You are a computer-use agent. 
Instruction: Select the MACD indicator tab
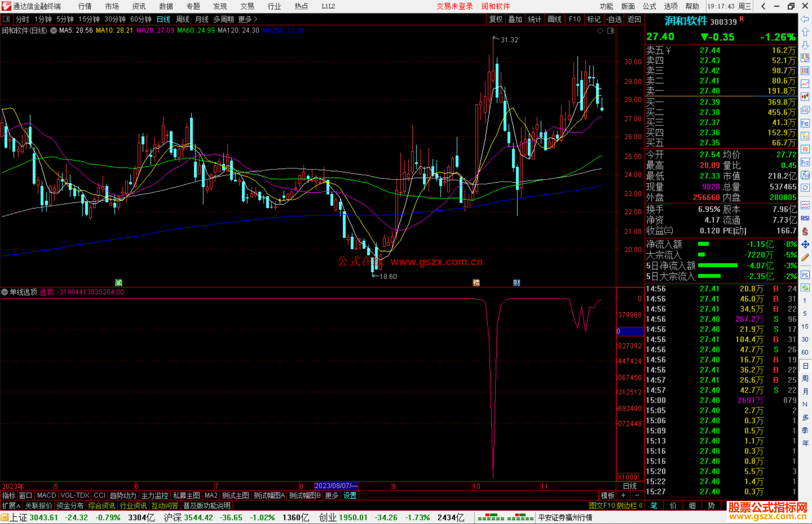[x=46, y=495]
